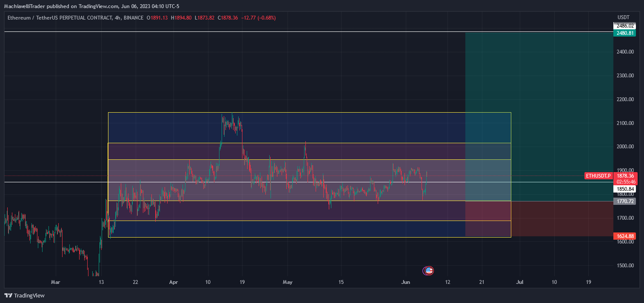Image resolution: width=644 pixels, height=303 pixels.
Task: Click the 1700.00 price axis tick
Action: (x=625, y=218)
